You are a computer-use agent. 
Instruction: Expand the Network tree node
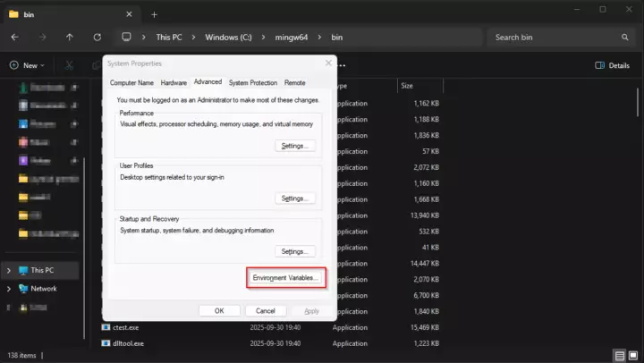click(x=9, y=289)
